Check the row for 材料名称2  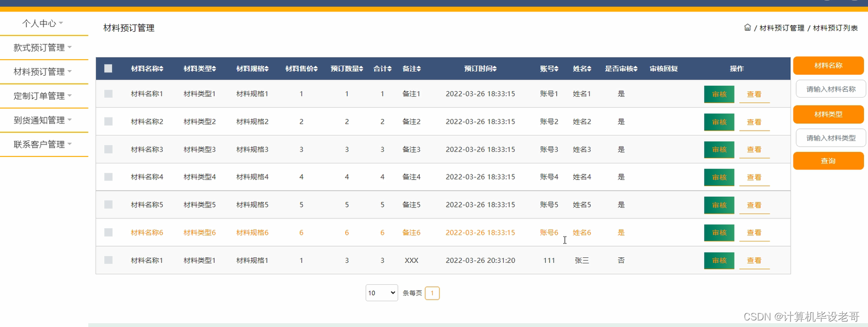point(108,121)
